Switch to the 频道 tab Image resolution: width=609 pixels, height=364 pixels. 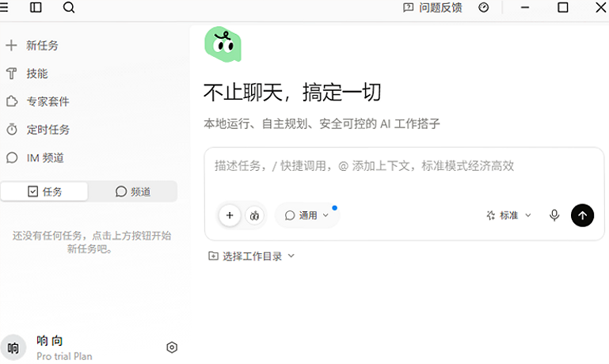(133, 191)
